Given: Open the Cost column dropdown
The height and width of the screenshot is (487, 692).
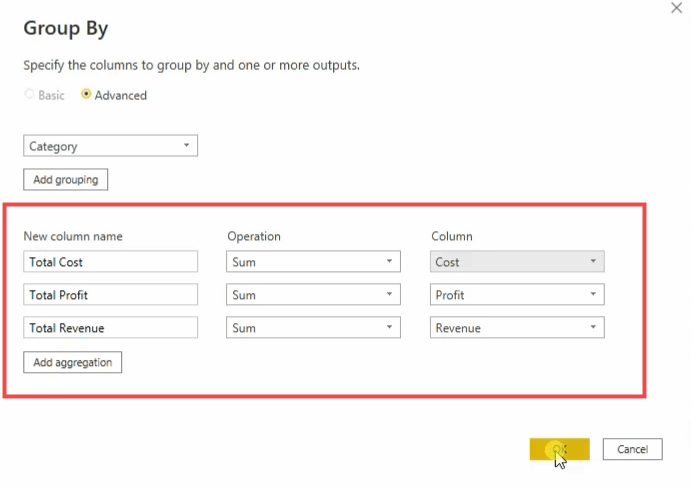Looking at the screenshot, I should tap(517, 262).
